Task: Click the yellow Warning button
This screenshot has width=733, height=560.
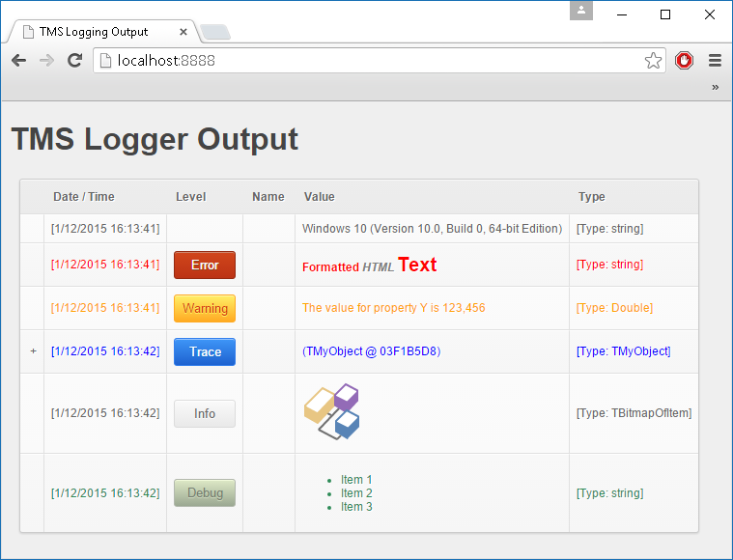Action: click(x=205, y=308)
